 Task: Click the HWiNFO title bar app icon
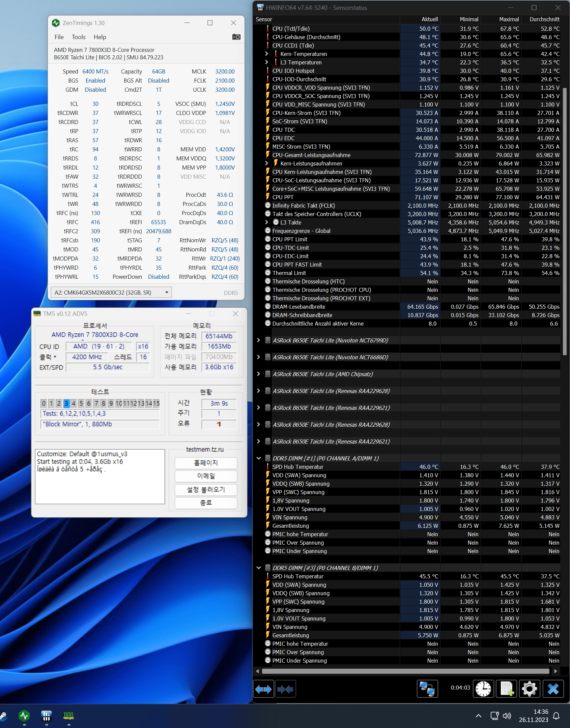click(260, 7)
